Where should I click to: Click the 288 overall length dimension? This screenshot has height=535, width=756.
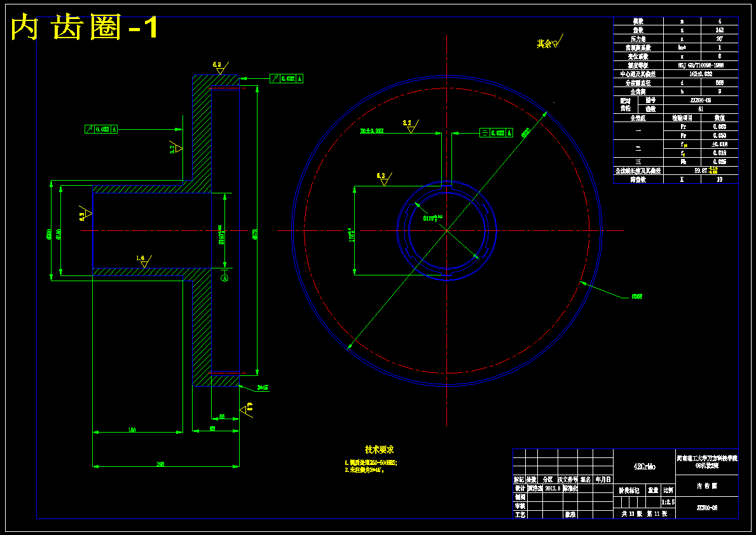click(161, 464)
